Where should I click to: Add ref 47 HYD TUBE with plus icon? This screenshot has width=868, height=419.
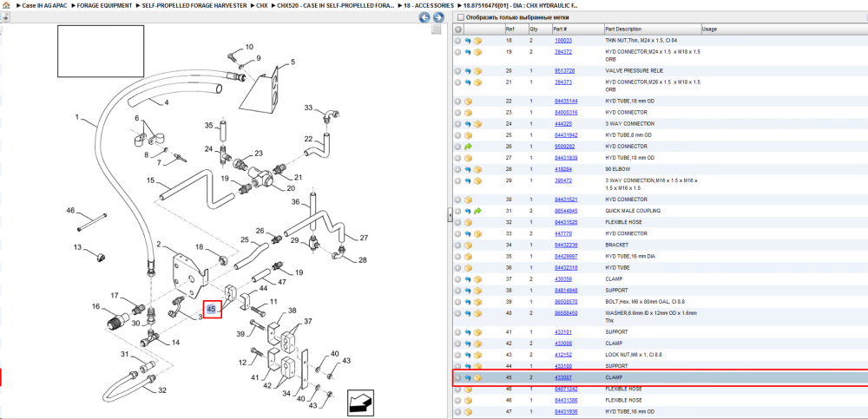tap(457, 412)
